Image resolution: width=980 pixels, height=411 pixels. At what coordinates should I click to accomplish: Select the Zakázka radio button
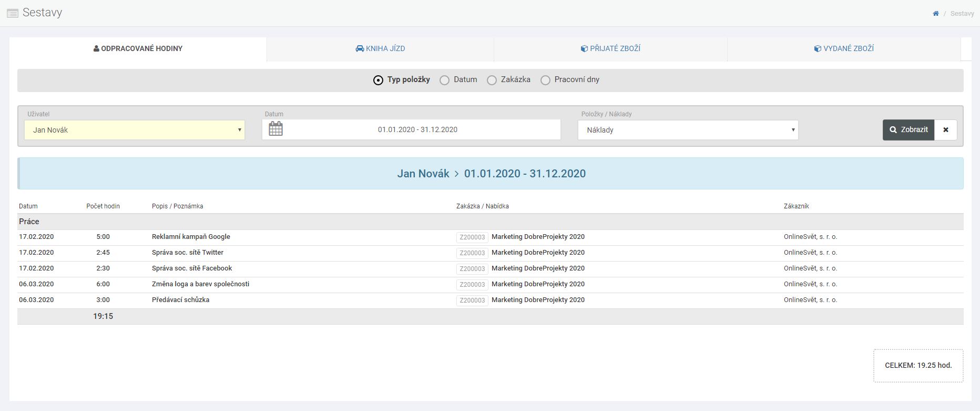click(492, 80)
